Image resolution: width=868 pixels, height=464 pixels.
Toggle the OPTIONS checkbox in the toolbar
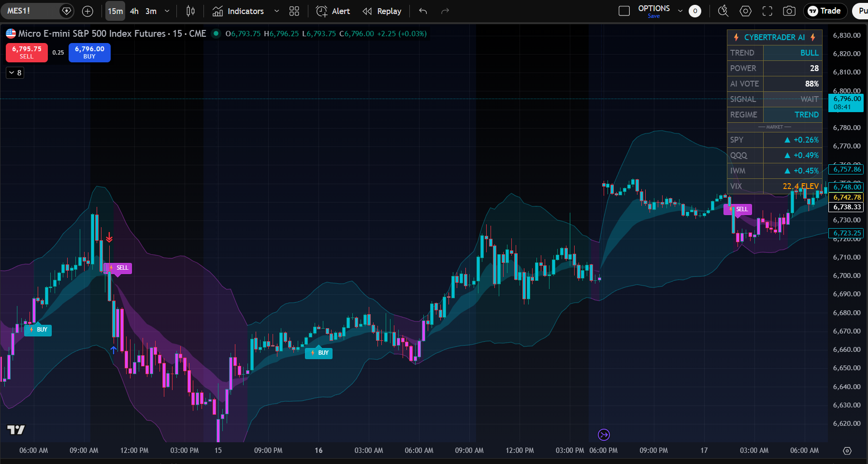tap(624, 10)
